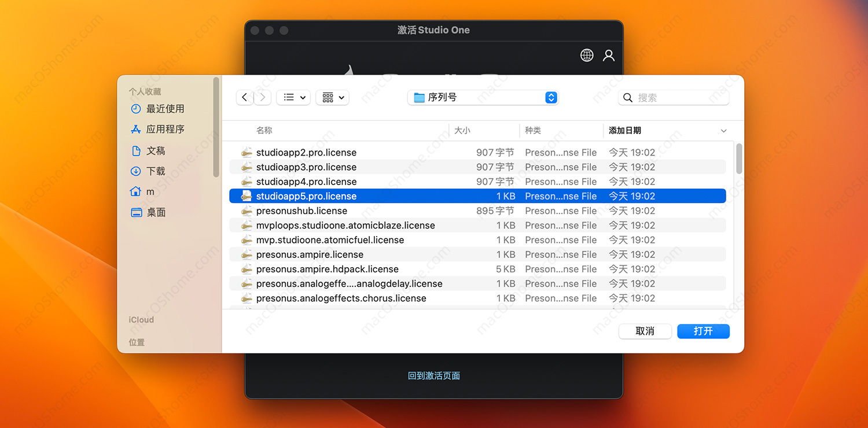Viewport: 868px width, 428px height.
Task: Select file studioapp3.pro.license
Action: coord(477,167)
